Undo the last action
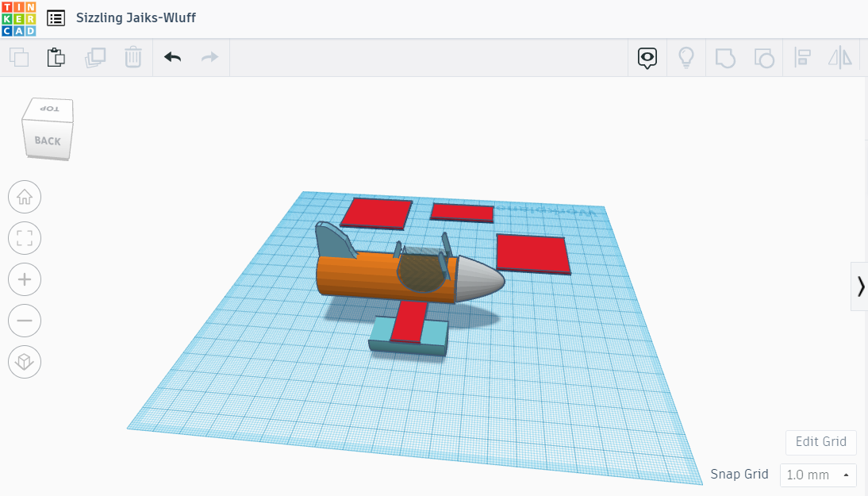This screenshot has height=496, width=868. tap(172, 57)
